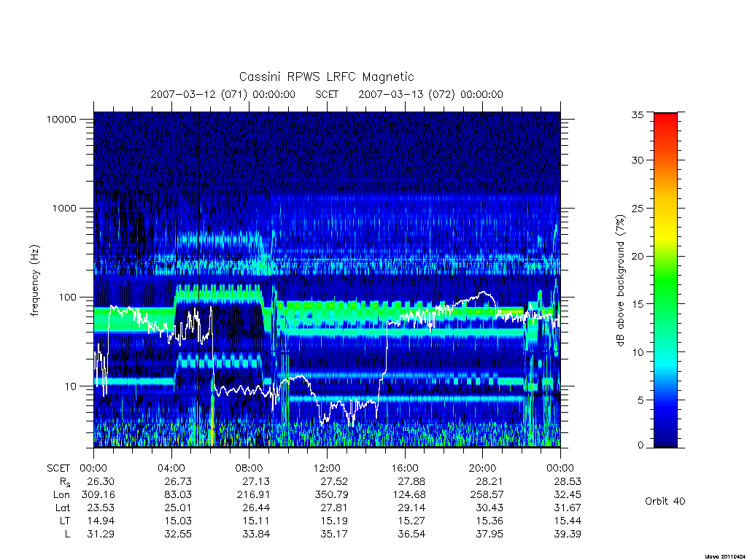This screenshot has width=747, height=560.
Task: Click the "Lon" row label
Action: 61,495
